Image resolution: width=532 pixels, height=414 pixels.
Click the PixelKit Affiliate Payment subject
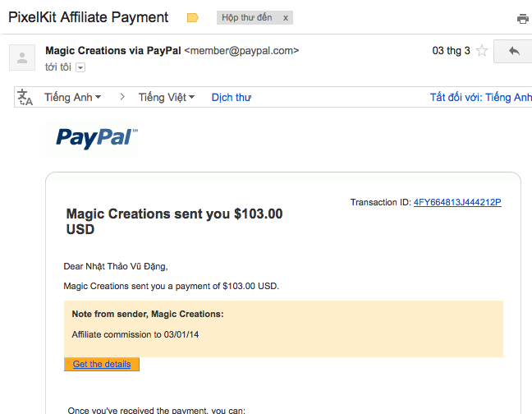89,17
